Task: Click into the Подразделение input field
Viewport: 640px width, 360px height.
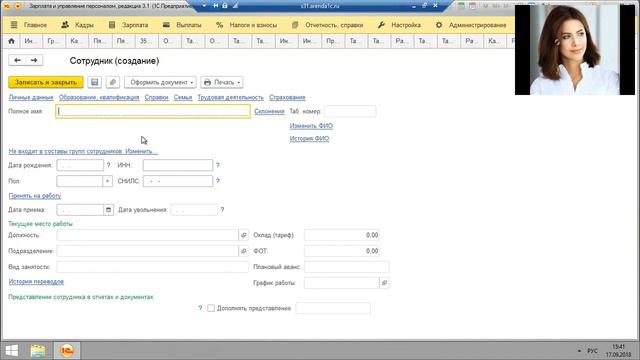Action: [147, 251]
